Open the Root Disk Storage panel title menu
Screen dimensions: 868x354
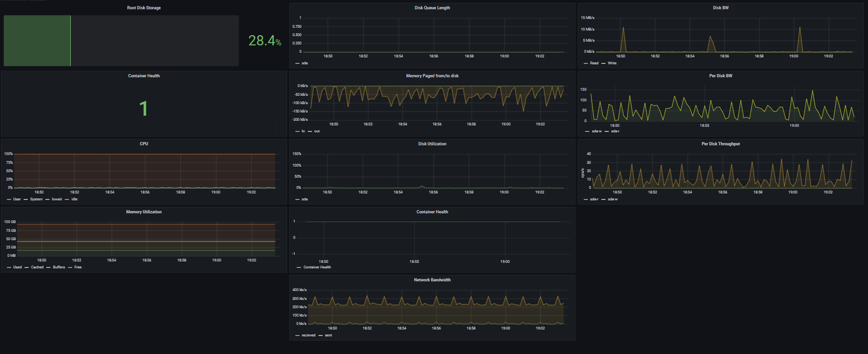pos(144,8)
